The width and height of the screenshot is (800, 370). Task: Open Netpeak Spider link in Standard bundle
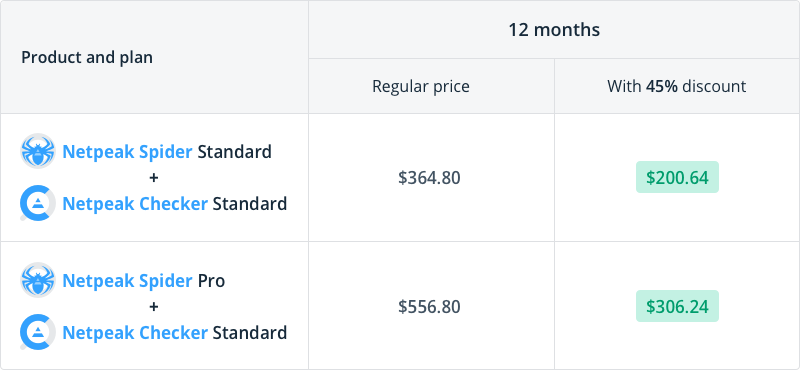tap(127, 152)
